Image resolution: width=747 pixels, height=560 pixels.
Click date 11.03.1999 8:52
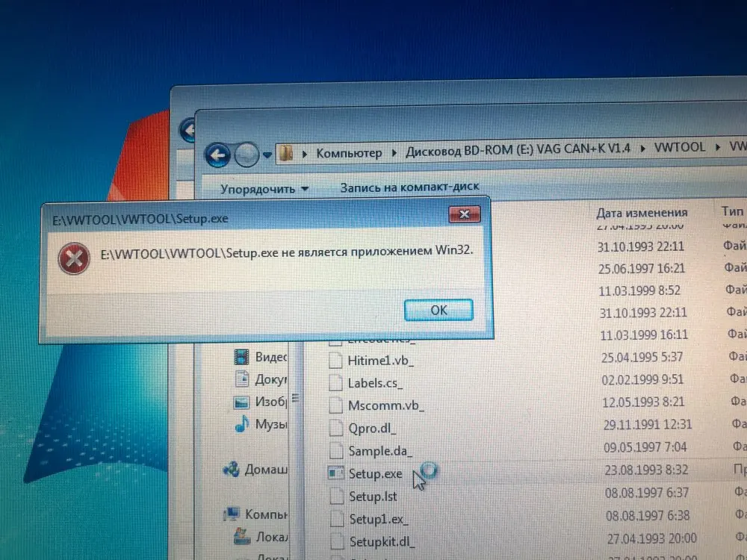click(639, 290)
